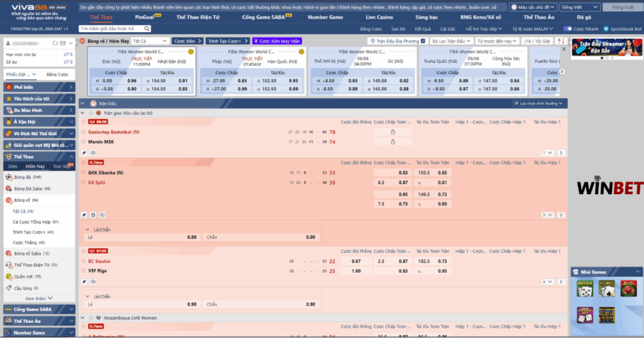Open the Đá gà tab

click(584, 17)
